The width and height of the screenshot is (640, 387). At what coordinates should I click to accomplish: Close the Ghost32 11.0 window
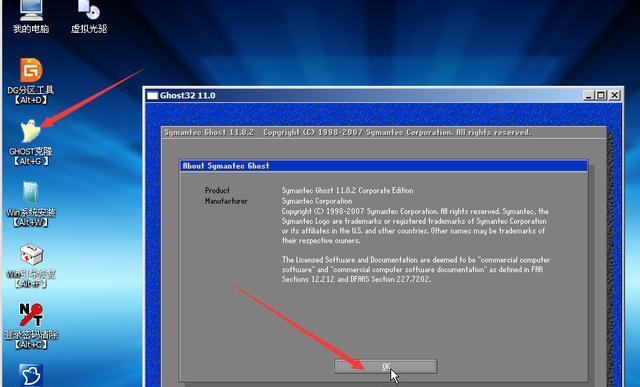pyautogui.click(x=615, y=96)
